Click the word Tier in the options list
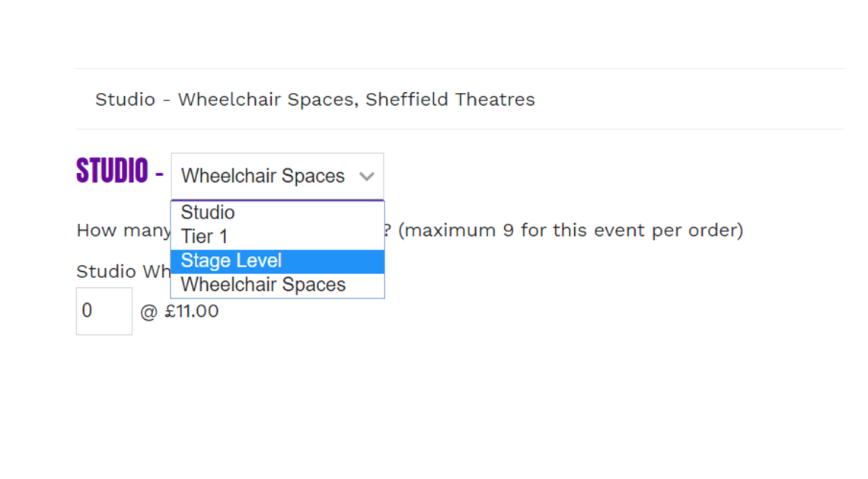 (196, 237)
